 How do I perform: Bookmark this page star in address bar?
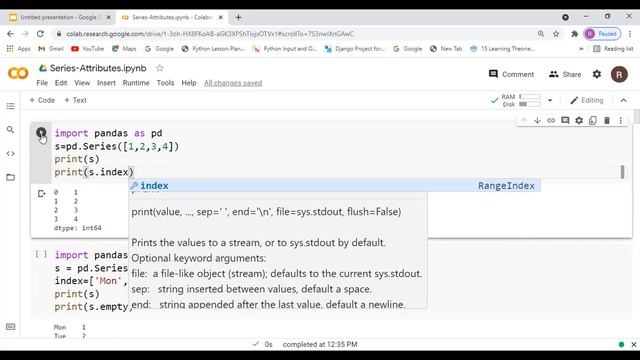point(556,34)
